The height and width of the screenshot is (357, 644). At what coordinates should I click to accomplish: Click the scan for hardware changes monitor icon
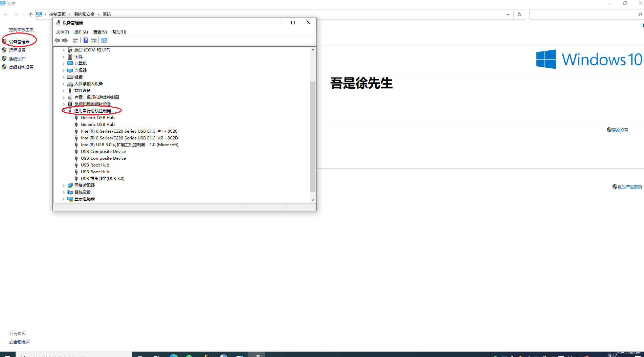point(104,41)
